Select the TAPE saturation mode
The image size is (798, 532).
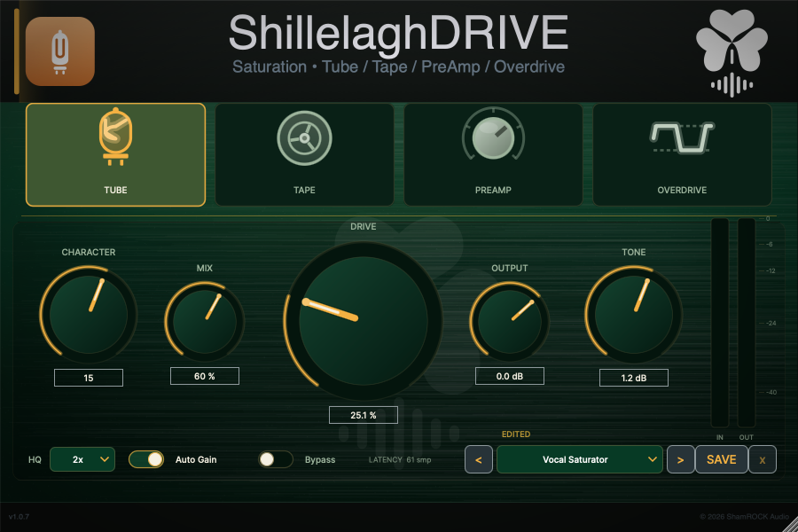(x=304, y=155)
